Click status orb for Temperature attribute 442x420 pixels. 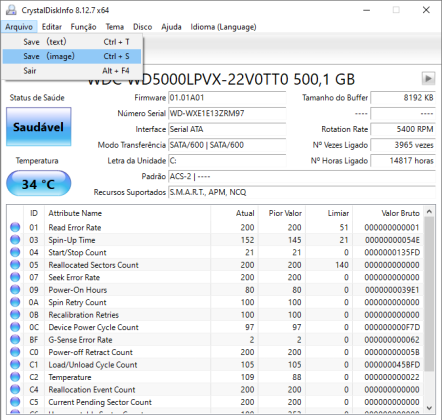(15, 377)
